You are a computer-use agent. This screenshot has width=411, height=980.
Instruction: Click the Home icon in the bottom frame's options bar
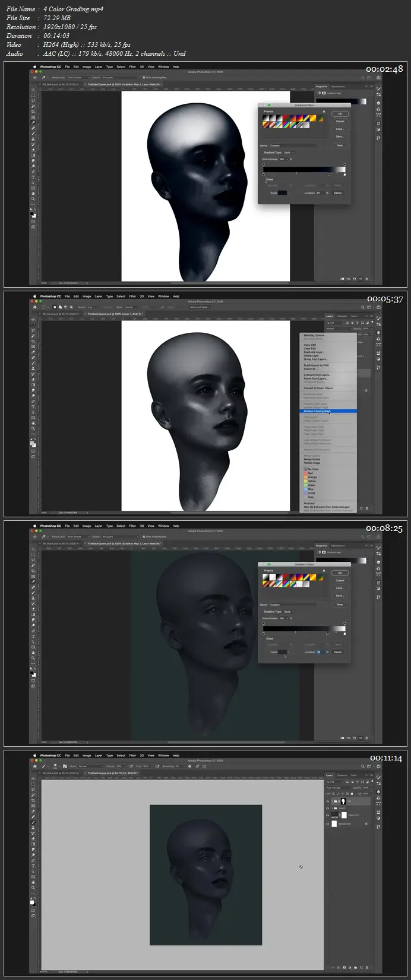(x=34, y=766)
